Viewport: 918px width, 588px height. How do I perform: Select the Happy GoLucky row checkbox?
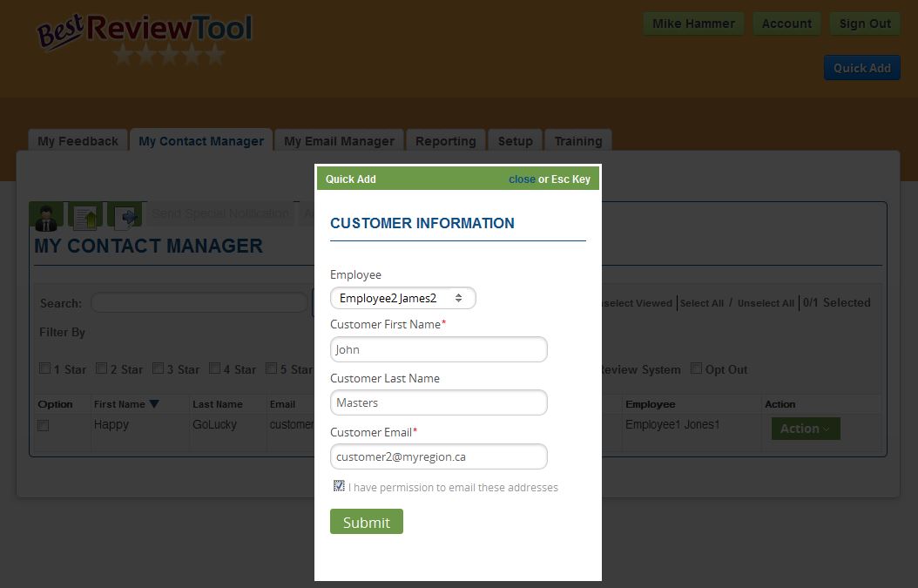[44, 426]
